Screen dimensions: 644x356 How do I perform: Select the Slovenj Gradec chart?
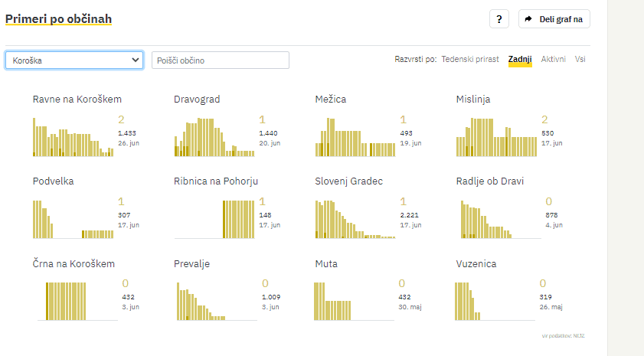point(355,220)
